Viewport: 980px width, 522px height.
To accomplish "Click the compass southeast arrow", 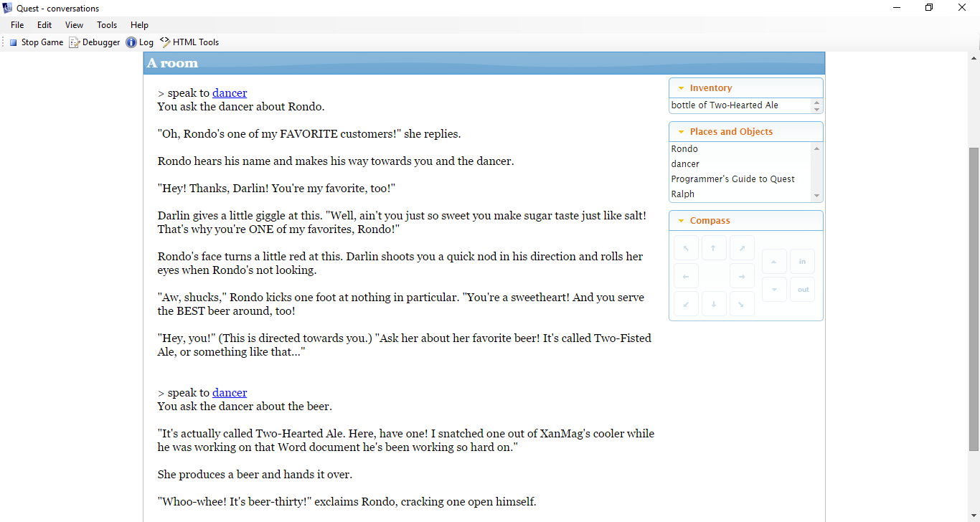I will [742, 304].
